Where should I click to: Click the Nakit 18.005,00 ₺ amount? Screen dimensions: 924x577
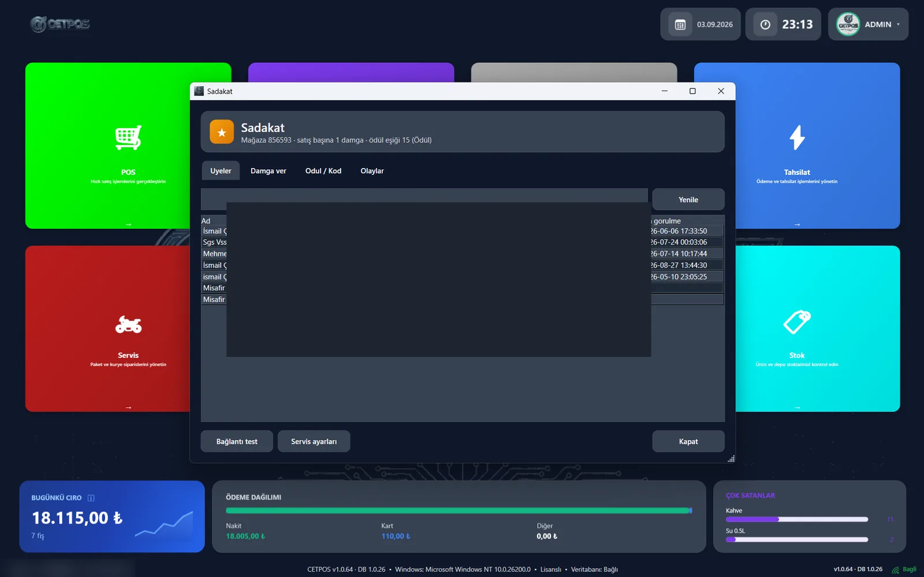point(245,536)
